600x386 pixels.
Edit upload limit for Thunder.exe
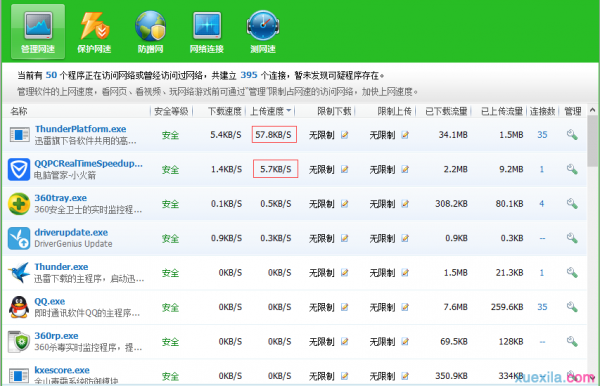click(x=405, y=272)
